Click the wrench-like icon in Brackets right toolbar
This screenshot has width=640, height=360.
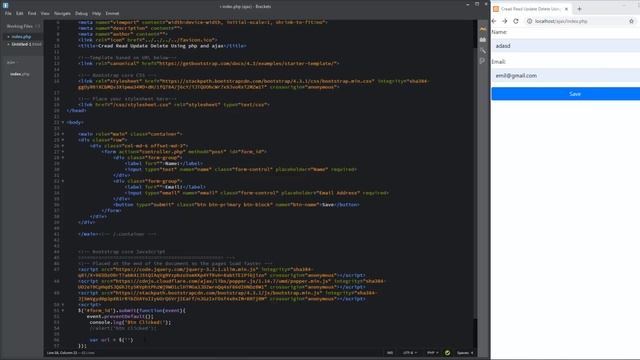(x=483, y=51)
